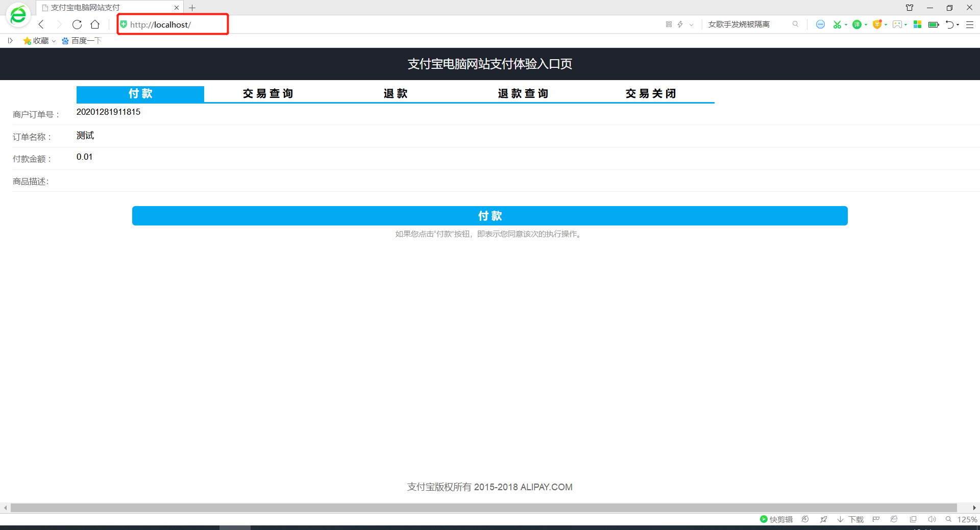This screenshot has width=980, height=530.
Task: Open the screenshot tool dropdown arrow
Action: [x=846, y=24]
